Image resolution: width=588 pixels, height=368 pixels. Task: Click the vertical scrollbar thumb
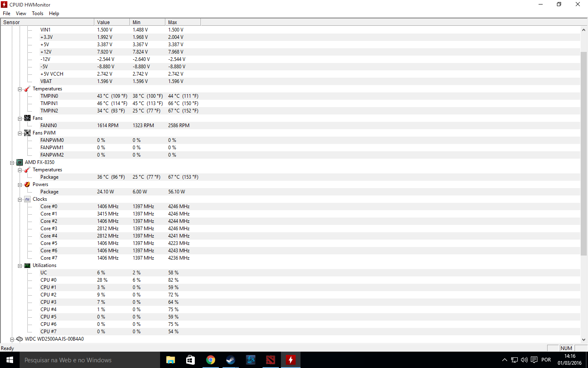point(584,154)
